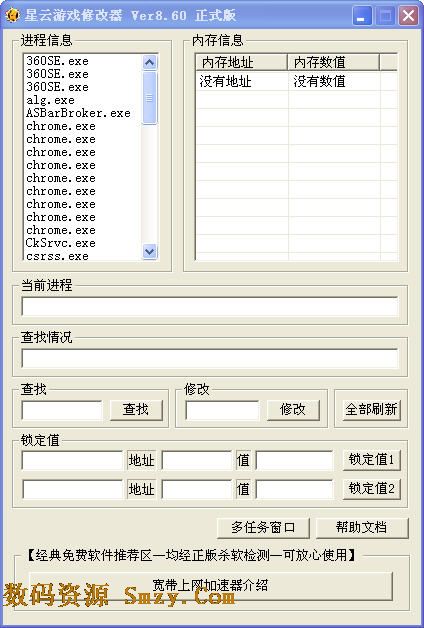Click the 全部刷新 button
424x628 pixels.
(371, 410)
